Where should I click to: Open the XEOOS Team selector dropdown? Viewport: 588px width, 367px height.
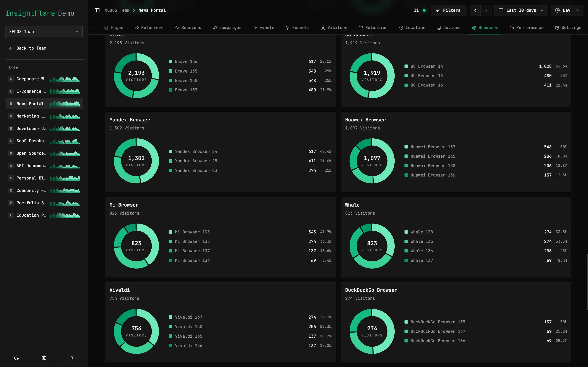(x=44, y=31)
